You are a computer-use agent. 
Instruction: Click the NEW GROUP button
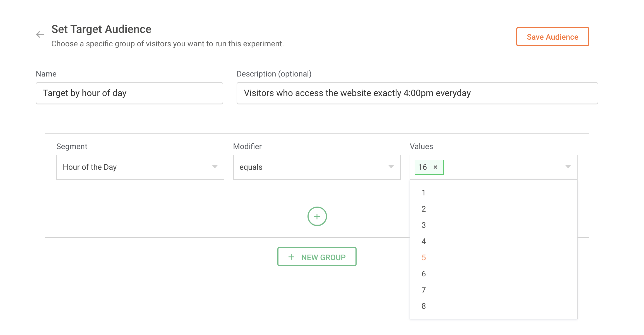click(x=317, y=257)
